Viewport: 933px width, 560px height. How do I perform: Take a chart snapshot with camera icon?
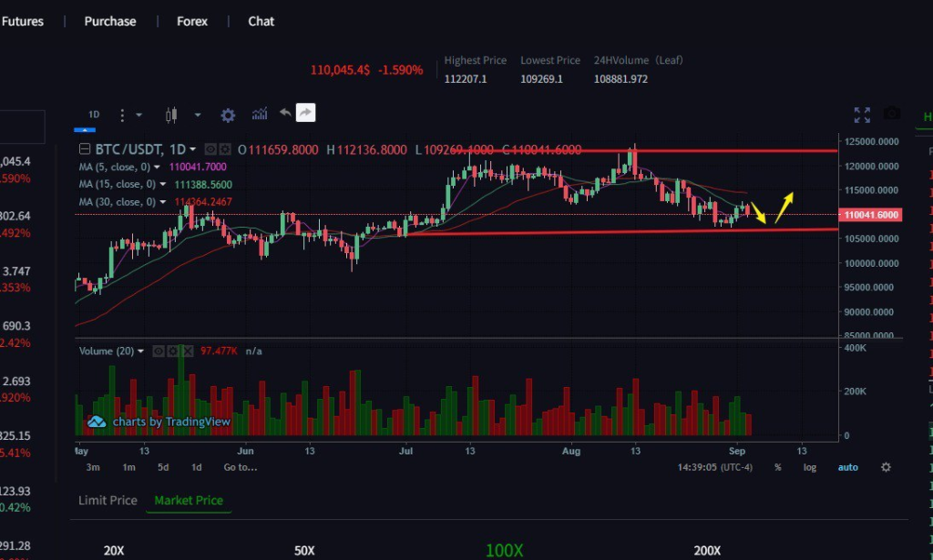[892, 114]
